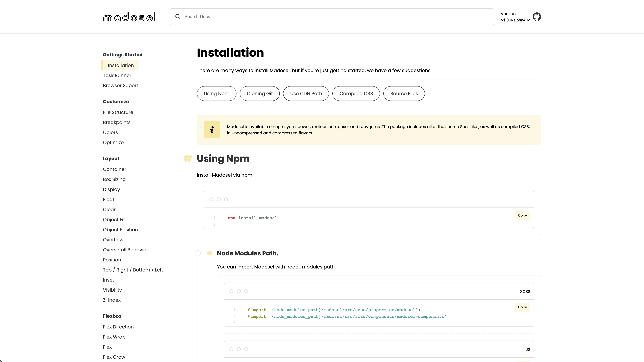644x362 pixels.
Task: Open Flex Direction sidebar link
Action: tap(118, 327)
